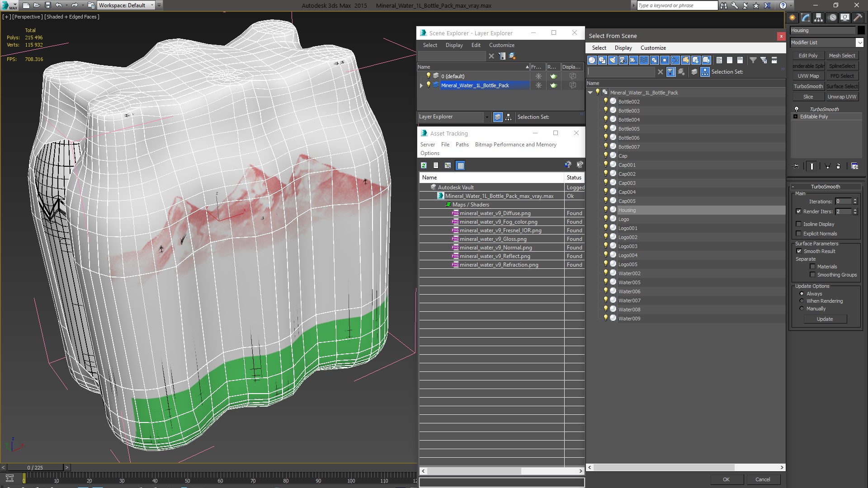Enable Explicit Normals checkbox
868x488 pixels.
pos(798,234)
